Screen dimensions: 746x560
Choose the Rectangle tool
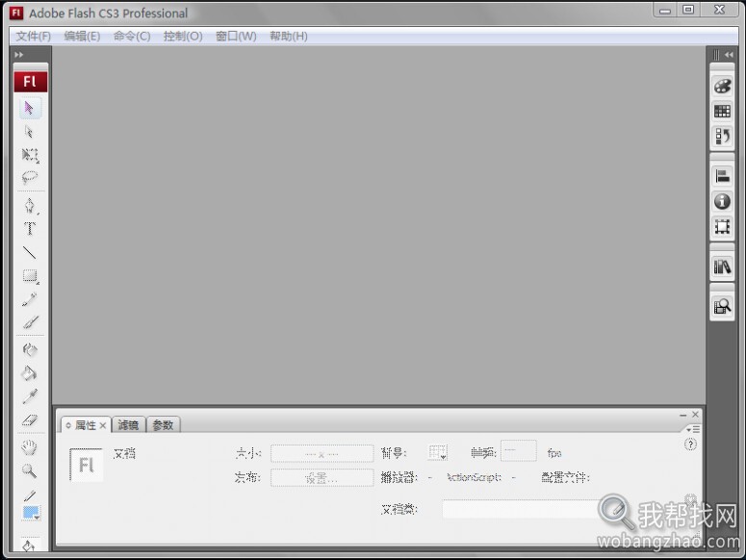(x=31, y=276)
